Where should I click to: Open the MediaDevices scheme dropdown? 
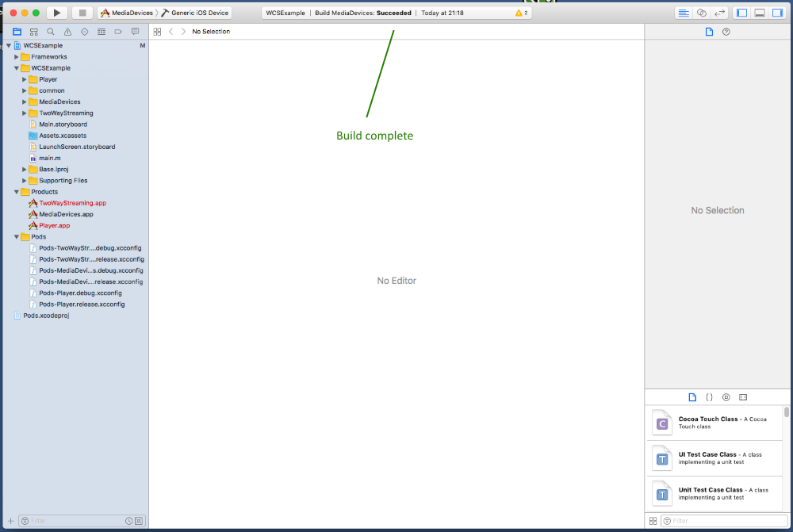(x=128, y=13)
